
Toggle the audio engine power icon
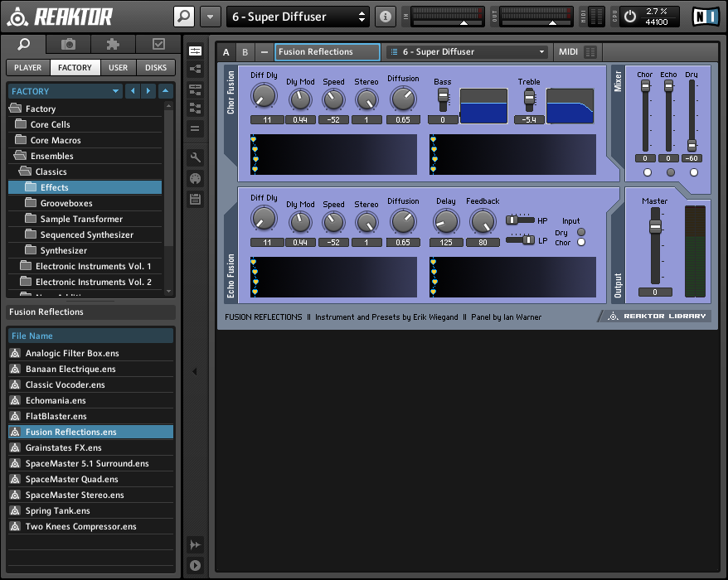coord(630,17)
